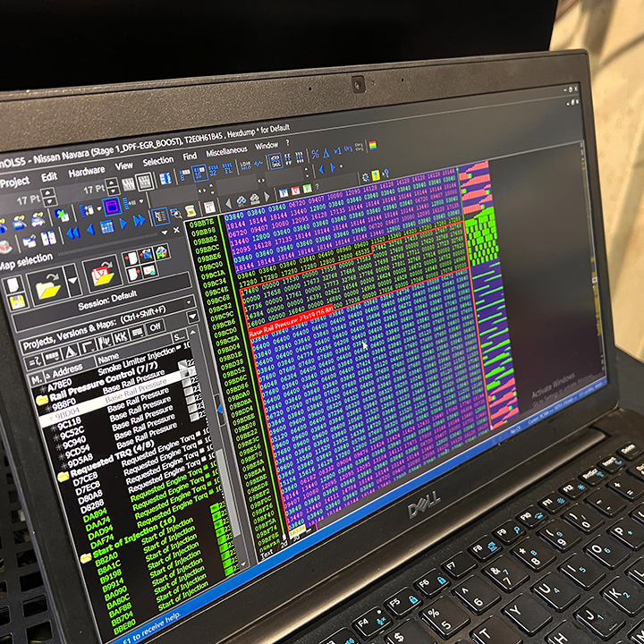Switch hexdump to 8 bit view
The image size is (644, 644).
[184, 174]
